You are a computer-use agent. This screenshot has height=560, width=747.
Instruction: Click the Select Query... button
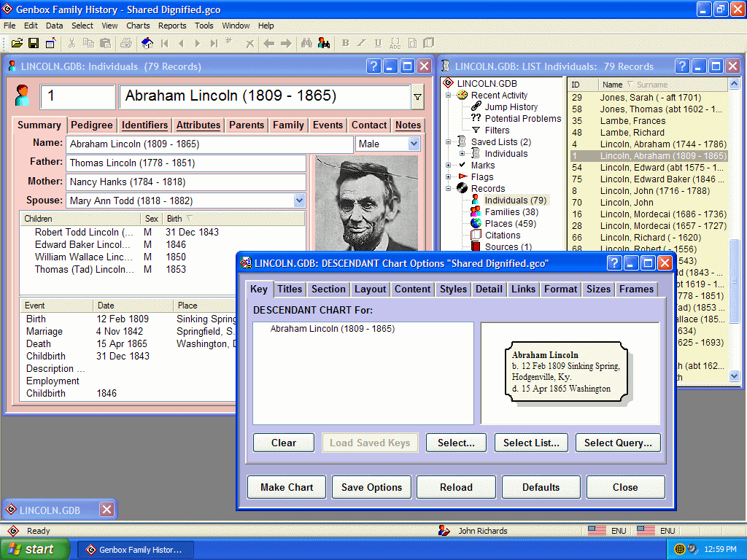[x=618, y=443]
